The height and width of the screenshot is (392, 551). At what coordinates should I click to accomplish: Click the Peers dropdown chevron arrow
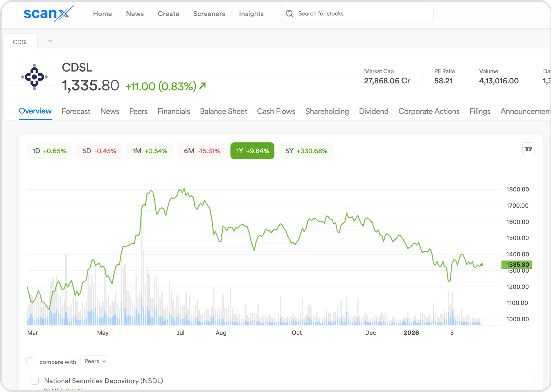coord(104,361)
